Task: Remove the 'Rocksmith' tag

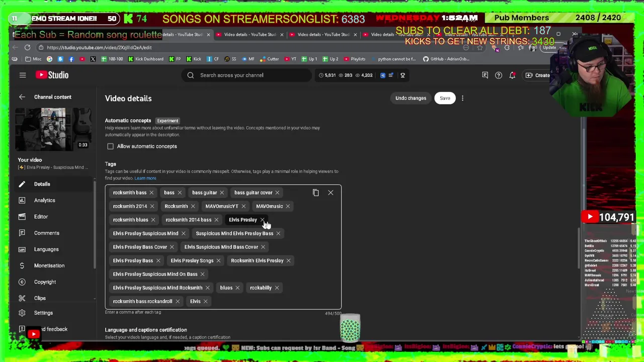Action: 193,206
